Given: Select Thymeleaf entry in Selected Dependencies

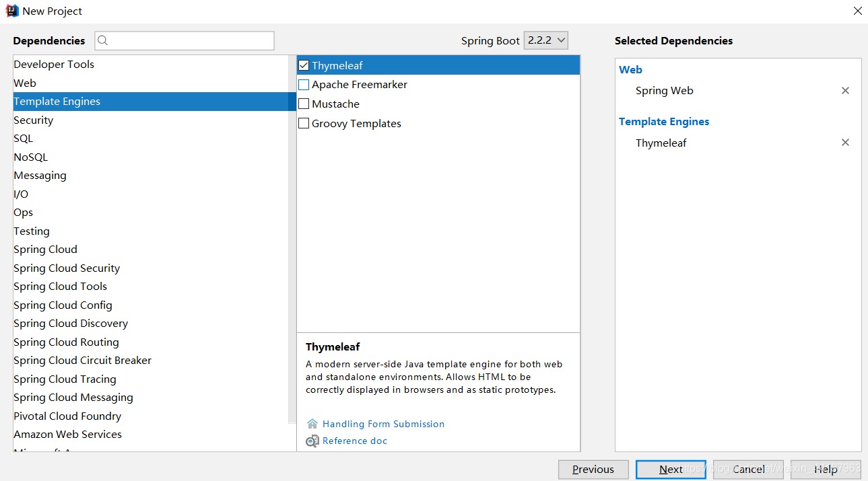Looking at the screenshot, I should (x=661, y=143).
